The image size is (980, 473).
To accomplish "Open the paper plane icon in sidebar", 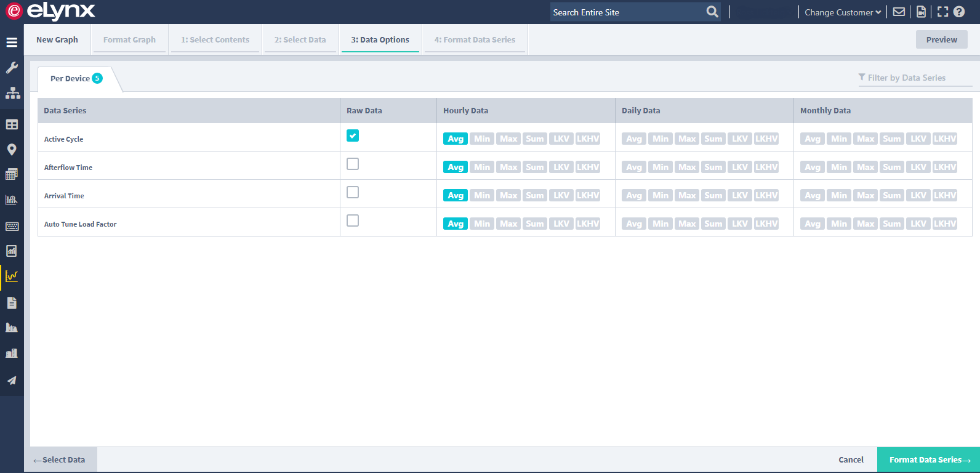I will coord(12,380).
